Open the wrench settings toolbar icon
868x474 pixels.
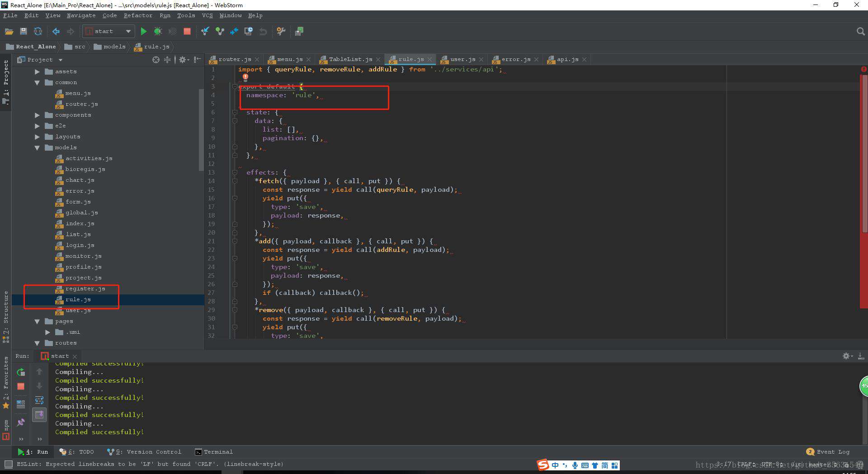click(281, 31)
